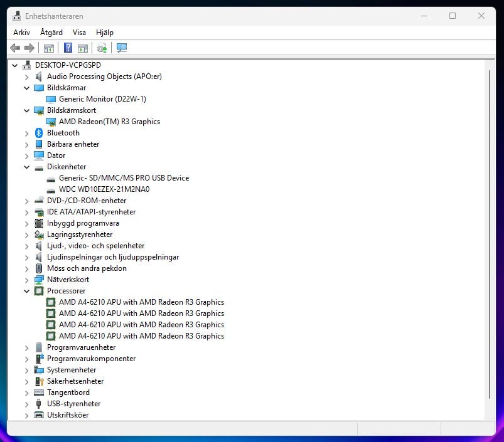Open the Arkiv menu
The image size is (504, 442).
21,32
